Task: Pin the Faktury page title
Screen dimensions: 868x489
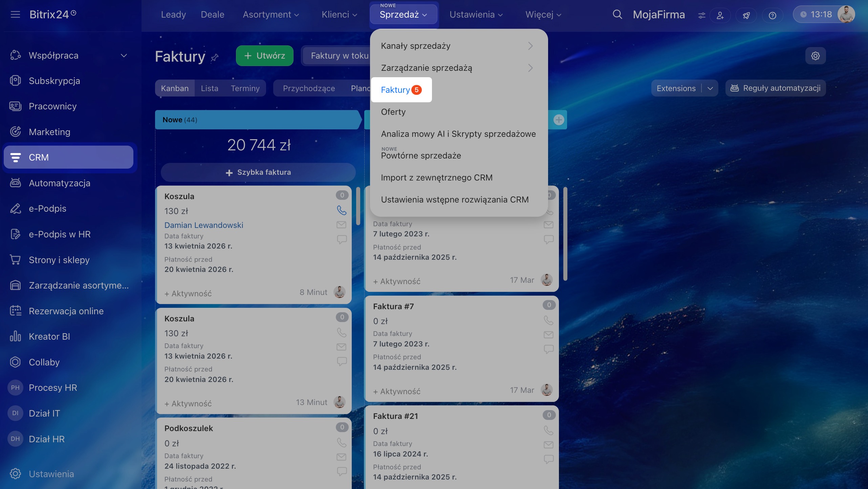Action: (x=215, y=58)
